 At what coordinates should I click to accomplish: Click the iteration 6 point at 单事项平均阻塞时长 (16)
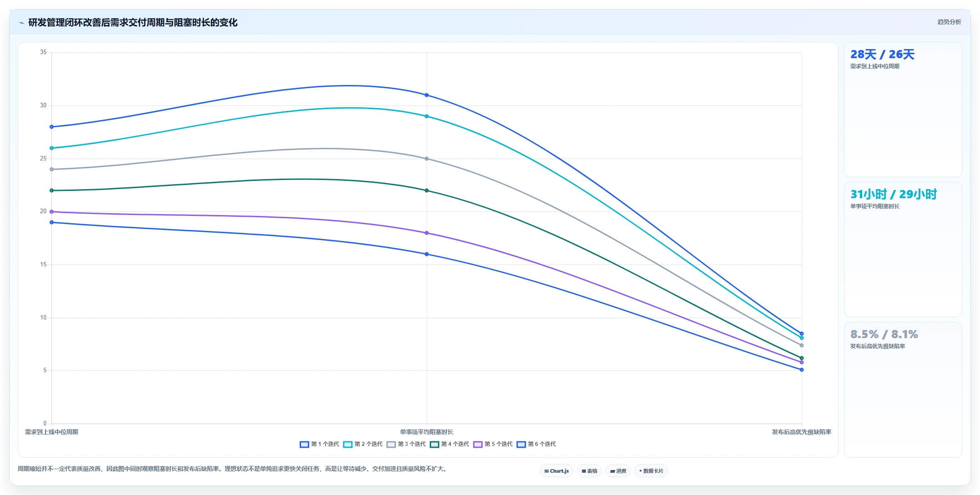[427, 254]
